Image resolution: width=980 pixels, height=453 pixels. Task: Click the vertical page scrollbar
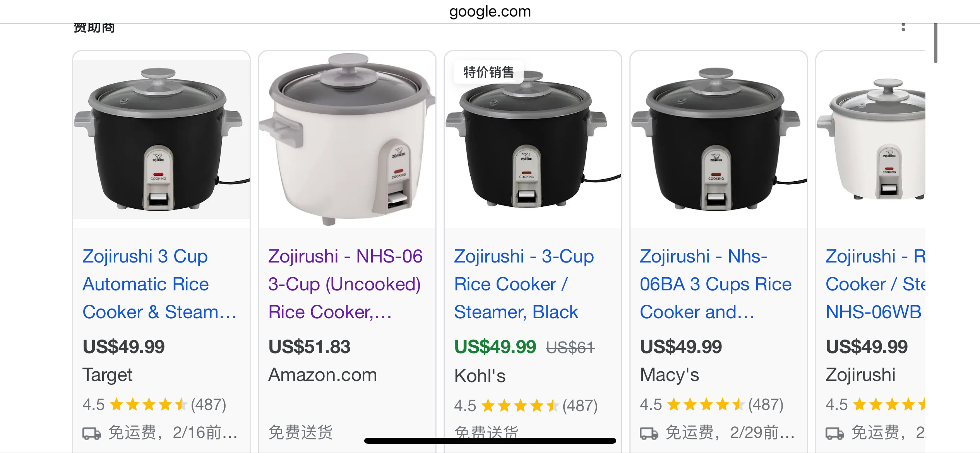[x=935, y=43]
